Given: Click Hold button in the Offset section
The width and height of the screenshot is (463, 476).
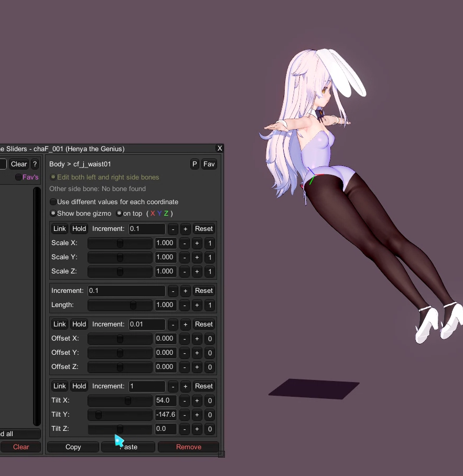Looking at the screenshot, I should point(79,324).
